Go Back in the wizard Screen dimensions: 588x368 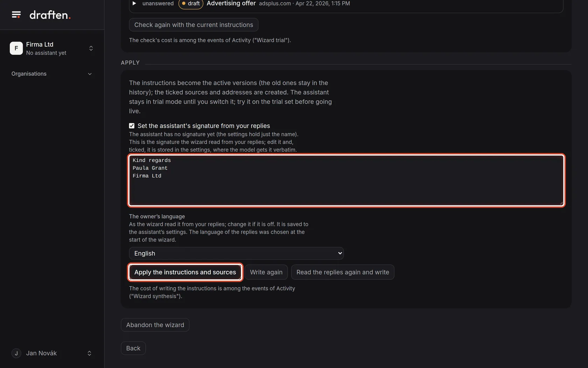click(133, 348)
